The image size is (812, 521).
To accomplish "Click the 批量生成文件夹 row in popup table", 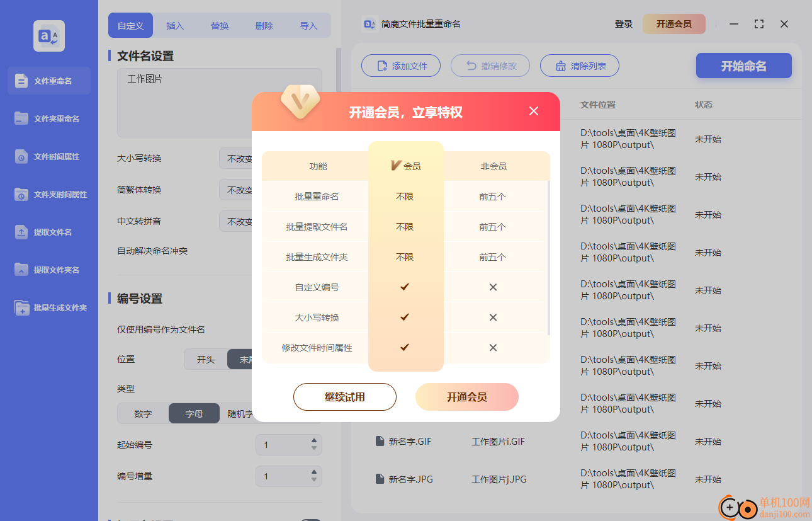I will [405, 257].
